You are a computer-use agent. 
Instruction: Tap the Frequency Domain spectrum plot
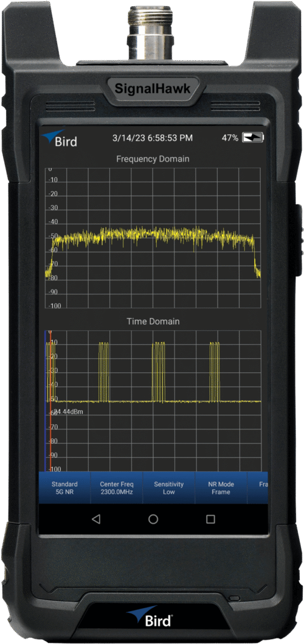point(153,237)
